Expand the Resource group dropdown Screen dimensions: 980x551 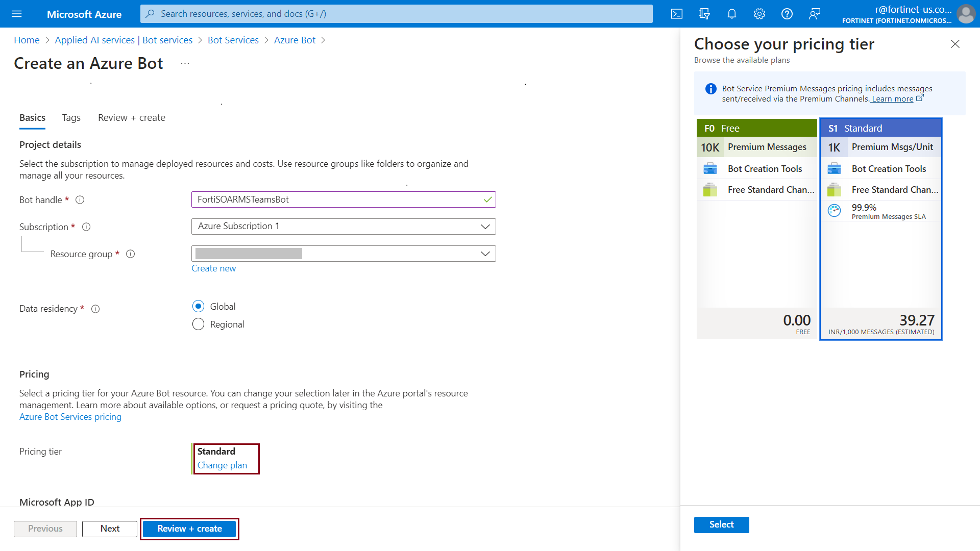tap(343, 254)
